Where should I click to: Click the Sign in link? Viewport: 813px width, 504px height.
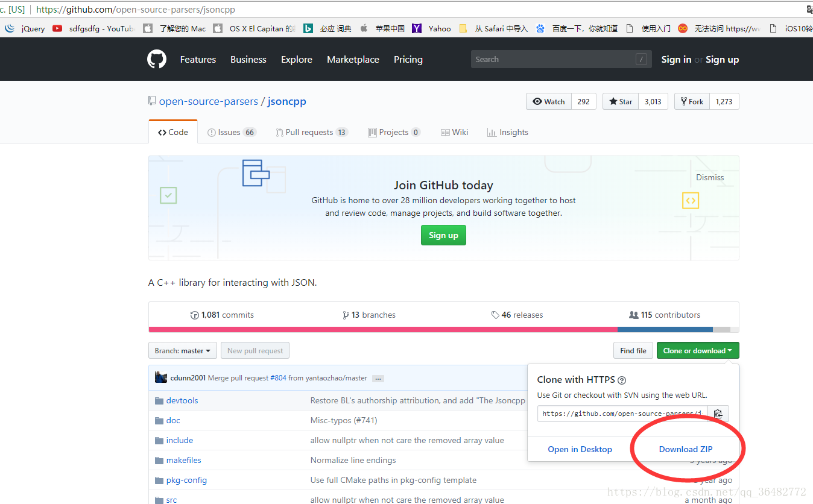point(676,59)
